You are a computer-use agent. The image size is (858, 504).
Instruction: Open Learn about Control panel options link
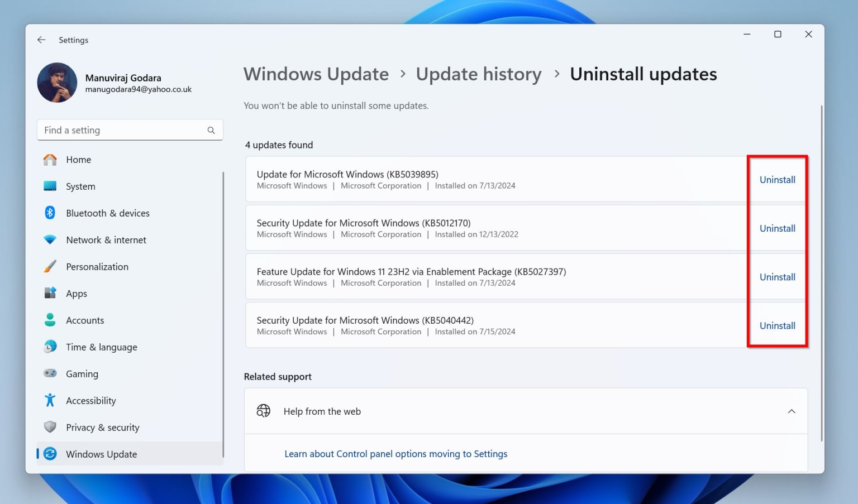(395, 454)
